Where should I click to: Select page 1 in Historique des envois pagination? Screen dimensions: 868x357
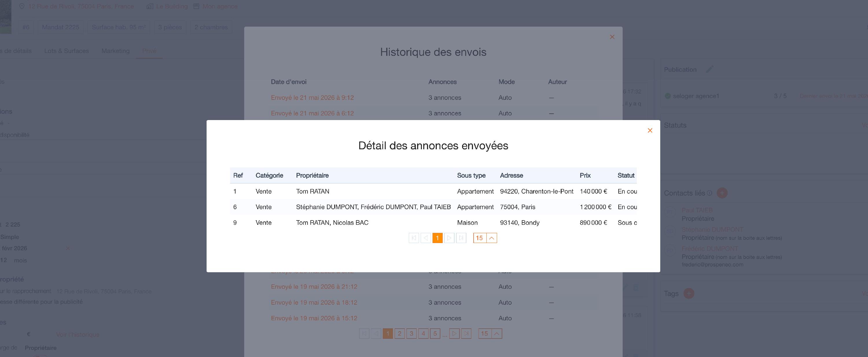tap(388, 334)
